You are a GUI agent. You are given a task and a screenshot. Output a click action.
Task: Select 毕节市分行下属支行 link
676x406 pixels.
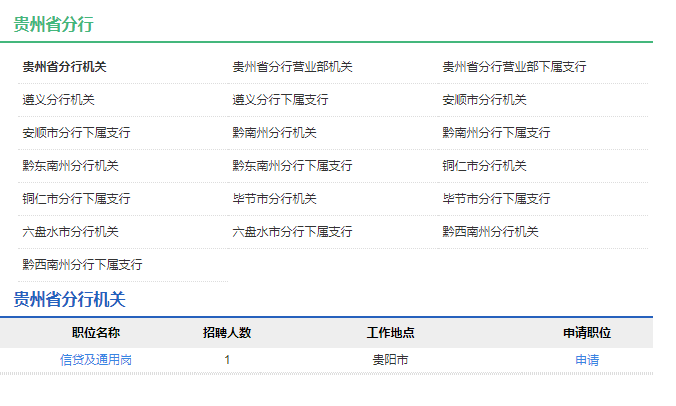coord(496,199)
